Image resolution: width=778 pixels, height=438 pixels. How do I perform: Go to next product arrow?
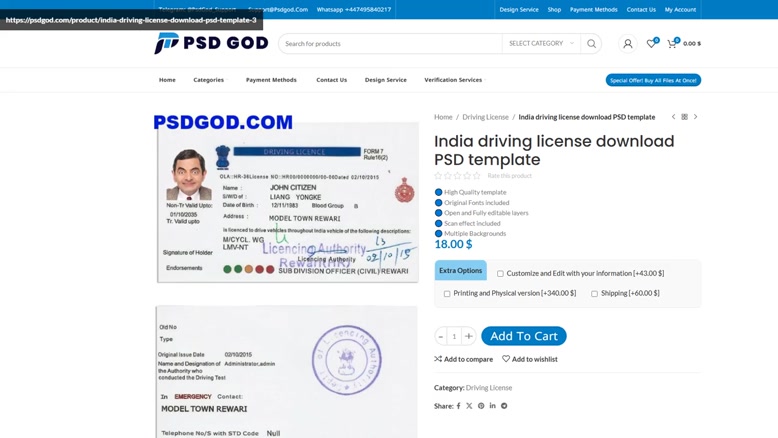[x=696, y=117]
